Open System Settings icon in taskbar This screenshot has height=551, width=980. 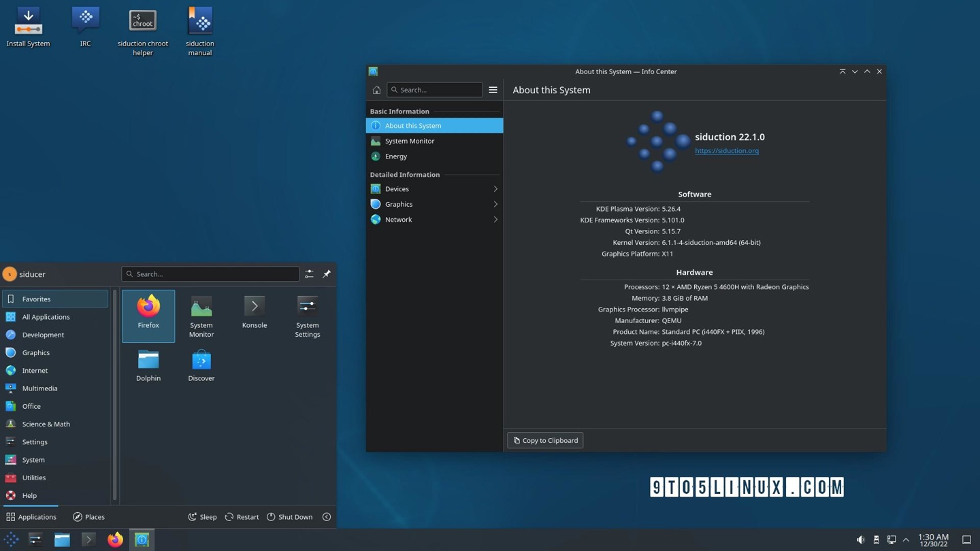(x=35, y=539)
